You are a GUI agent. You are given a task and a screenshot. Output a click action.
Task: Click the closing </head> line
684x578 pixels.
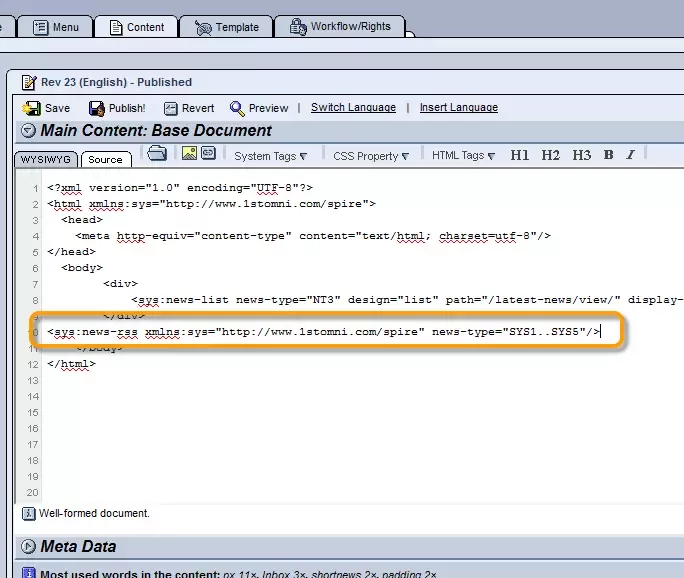point(71,252)
